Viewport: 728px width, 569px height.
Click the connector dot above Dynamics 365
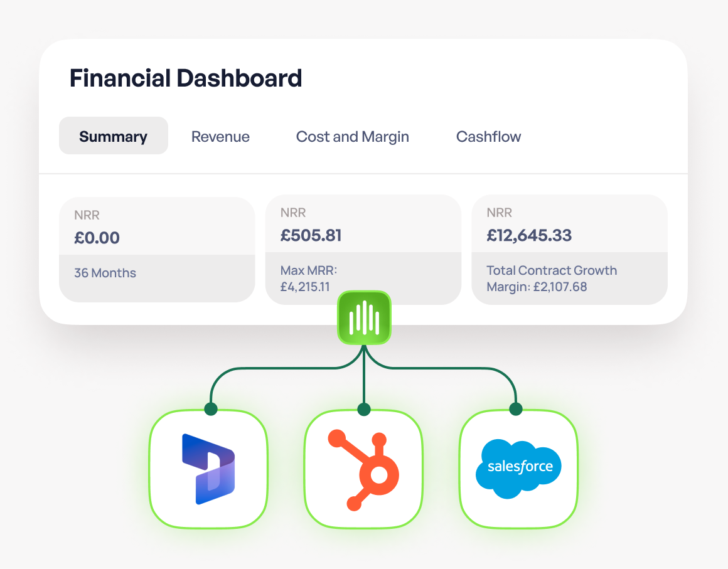click(211, 410)
